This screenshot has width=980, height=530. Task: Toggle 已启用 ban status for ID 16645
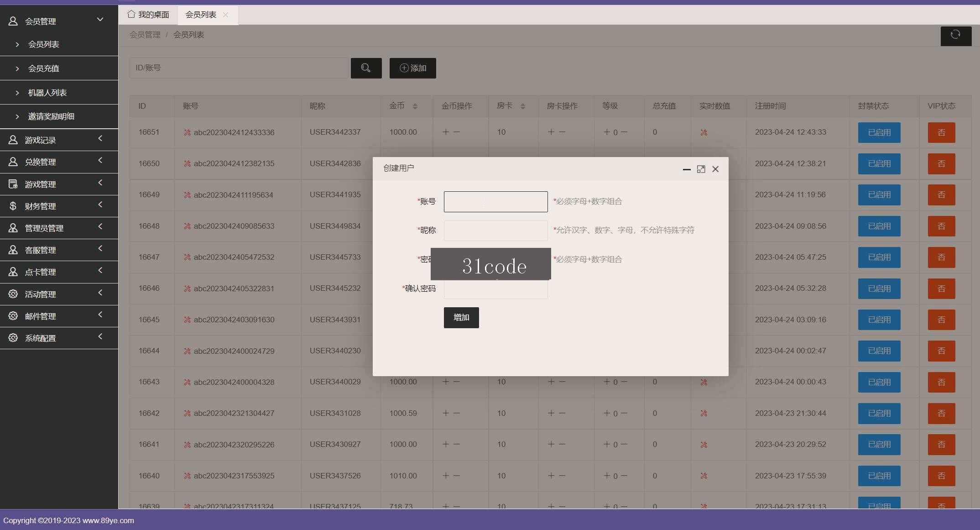[x=879, y=320]
